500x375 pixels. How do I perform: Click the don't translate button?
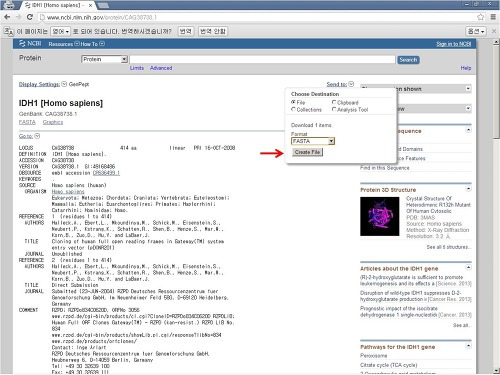tap(213, 31)
